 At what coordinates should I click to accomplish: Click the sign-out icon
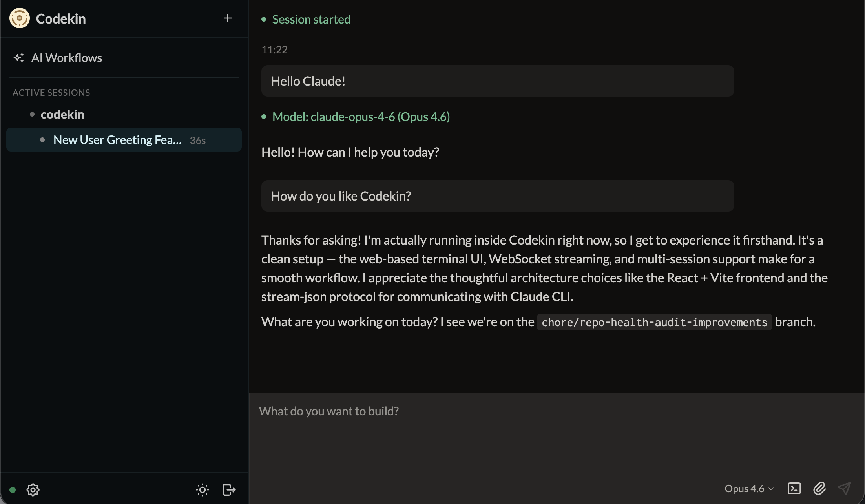(x=228, y=489)
